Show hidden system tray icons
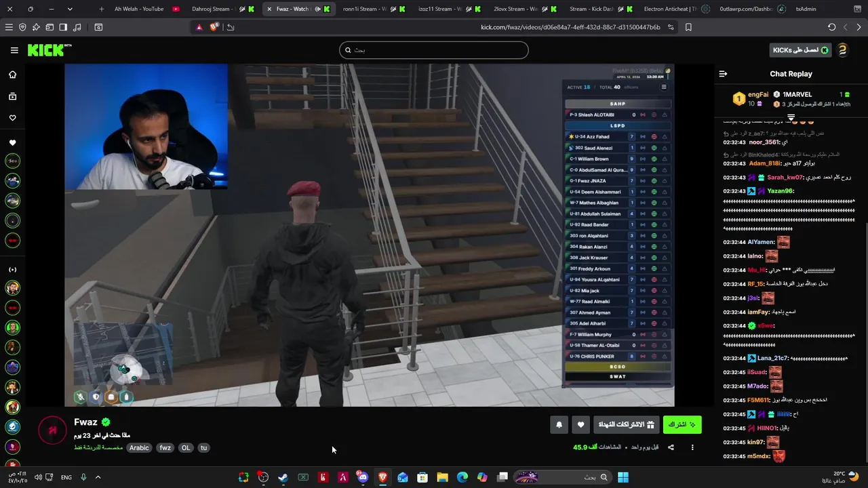The height and width of the screenshot is (488, 868). (x=98, y=477)
